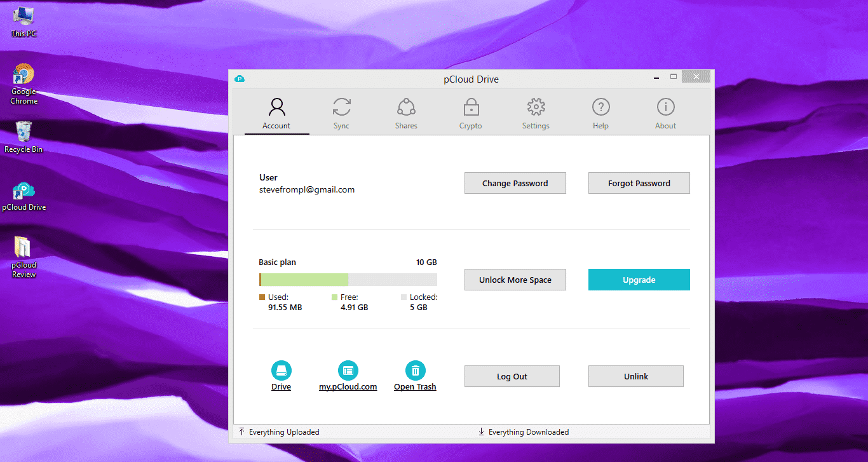Image resolution: width=868 pixels, height=462 pixels.
Task: Click the gray Locked legend square
Action: tap(403, 297)
